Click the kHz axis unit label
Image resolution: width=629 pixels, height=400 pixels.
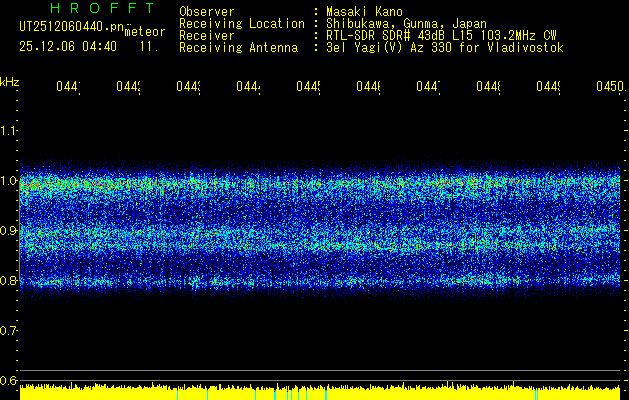[x=9, y=80]
